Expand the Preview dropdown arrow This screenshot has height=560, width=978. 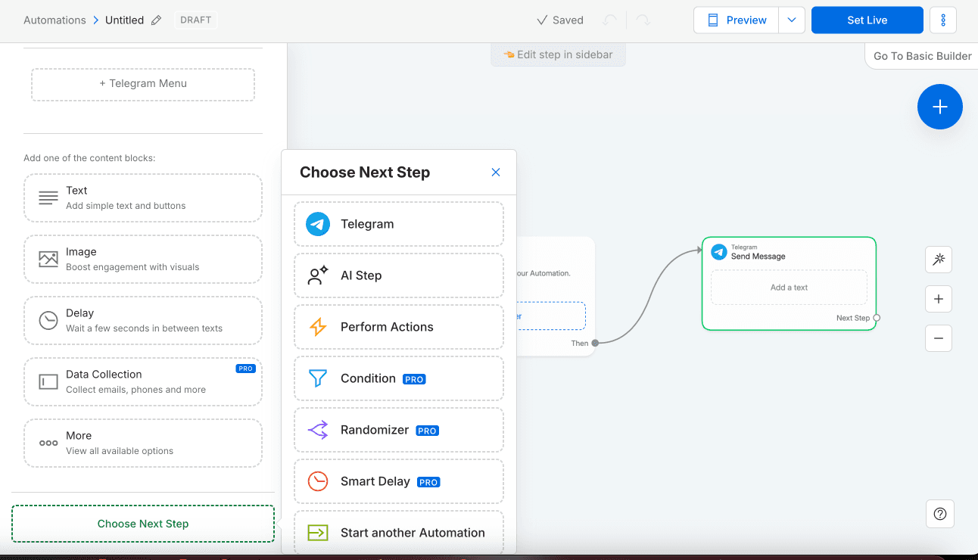tap(792, 20)
